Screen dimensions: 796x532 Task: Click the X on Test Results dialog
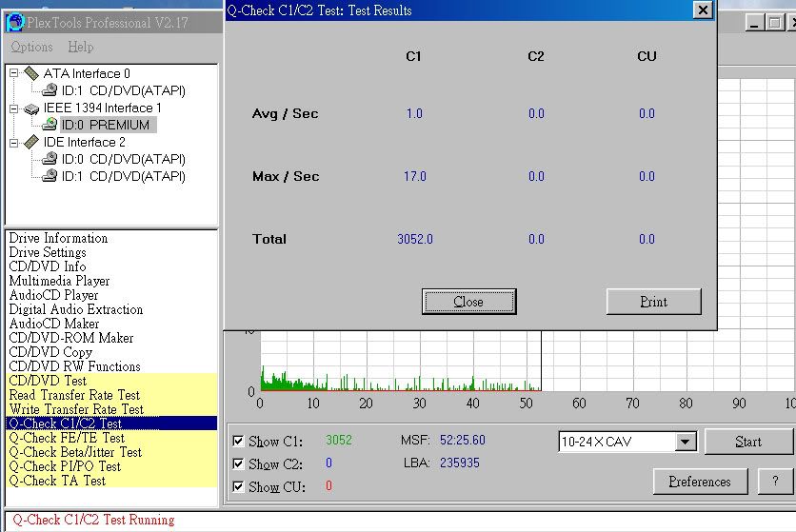703,10
